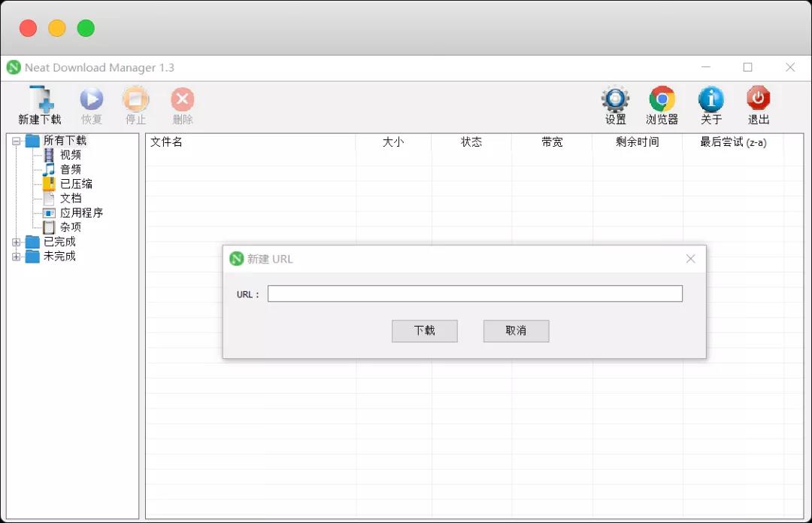This screenshot has width=812, height=523.
Task: Select the 音频 category in the sidebar
Action: pos(69,169)
